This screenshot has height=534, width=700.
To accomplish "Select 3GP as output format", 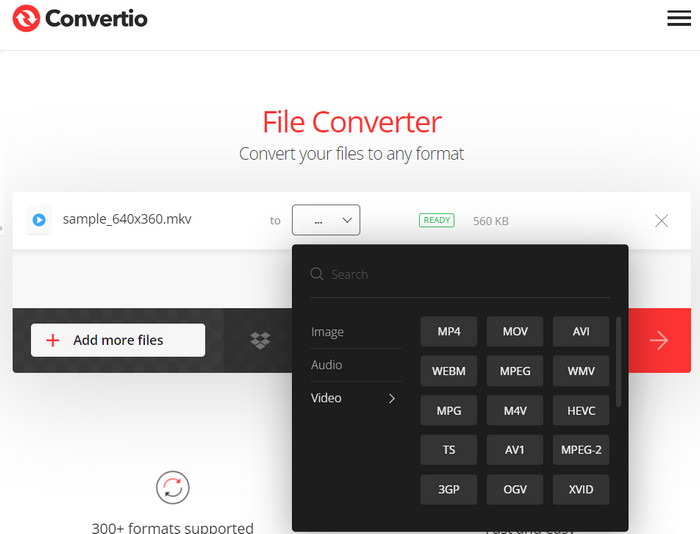I will tap(449, 489).
